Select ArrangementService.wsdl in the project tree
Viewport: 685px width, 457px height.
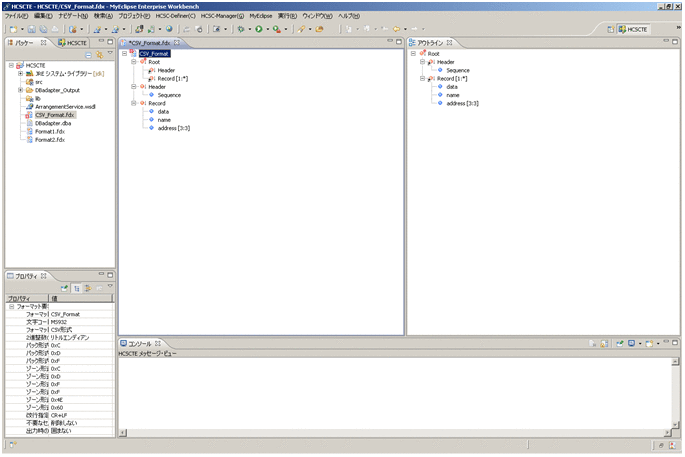65,106
